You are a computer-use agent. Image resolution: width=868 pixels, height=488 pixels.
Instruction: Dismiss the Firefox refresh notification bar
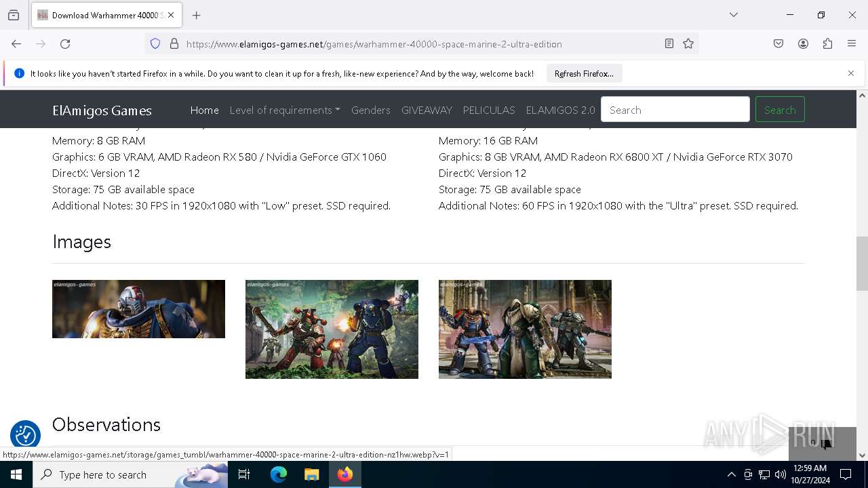pyautogui.click(x=851, y=73)
